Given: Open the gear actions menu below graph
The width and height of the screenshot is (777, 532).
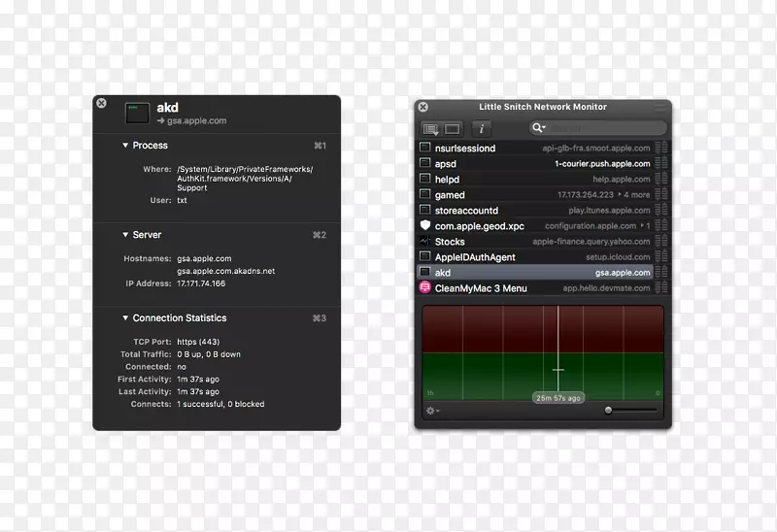Looking at the screenshot, I should click(x=432, y=411).
